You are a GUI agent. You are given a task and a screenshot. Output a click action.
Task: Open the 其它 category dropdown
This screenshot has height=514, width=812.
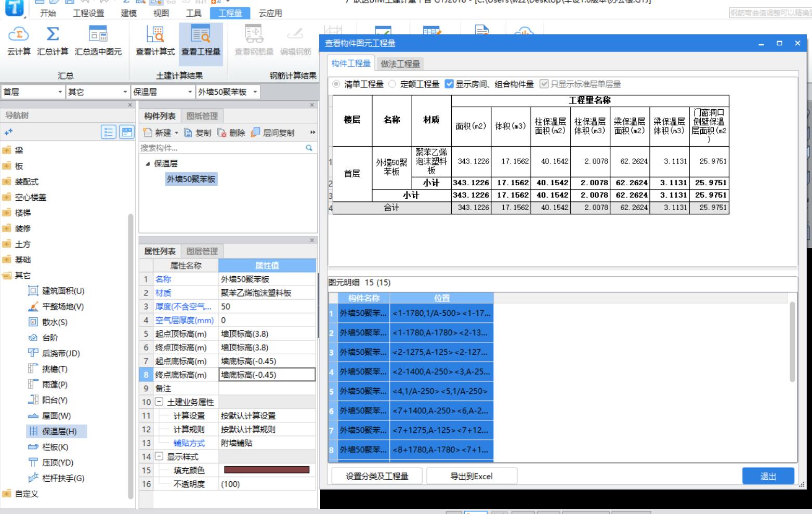click(125, 92)
